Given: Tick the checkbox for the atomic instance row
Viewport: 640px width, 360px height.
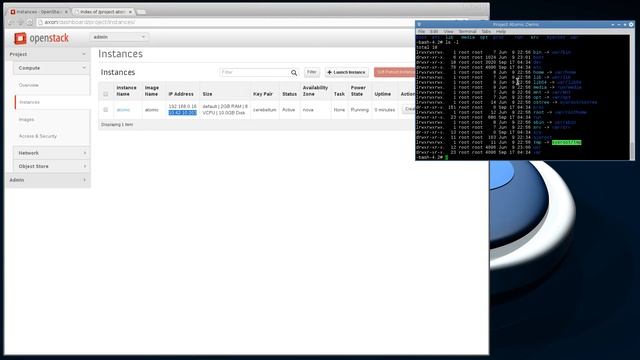Looking at the screenshot, I should [x=106, y=110].
